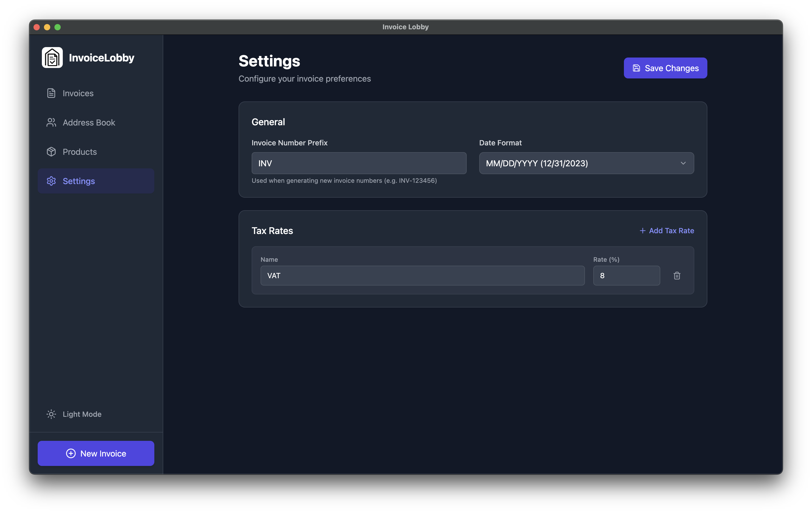The height and width of the screenshot is (513, 812).
Task: Delete the VAT tax rate using trash icon
Action: tap(677, 275)
